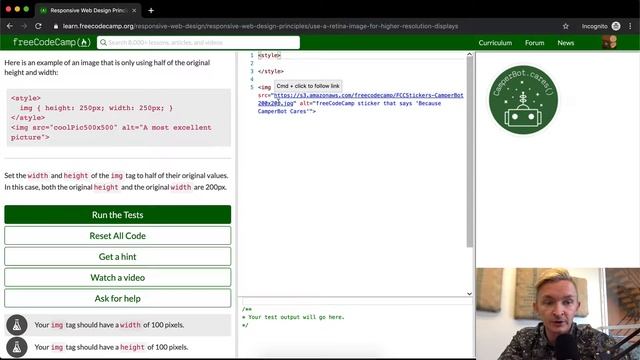Go back with the browser back arrow
Image resolution: width=640 pixels, height=360 pixels.
click(x=10, y=26)
